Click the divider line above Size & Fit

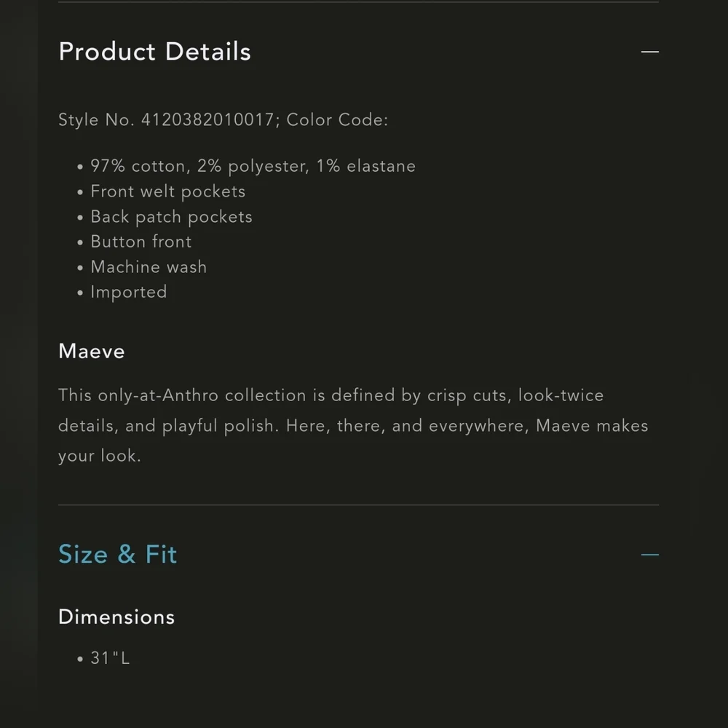358,505
